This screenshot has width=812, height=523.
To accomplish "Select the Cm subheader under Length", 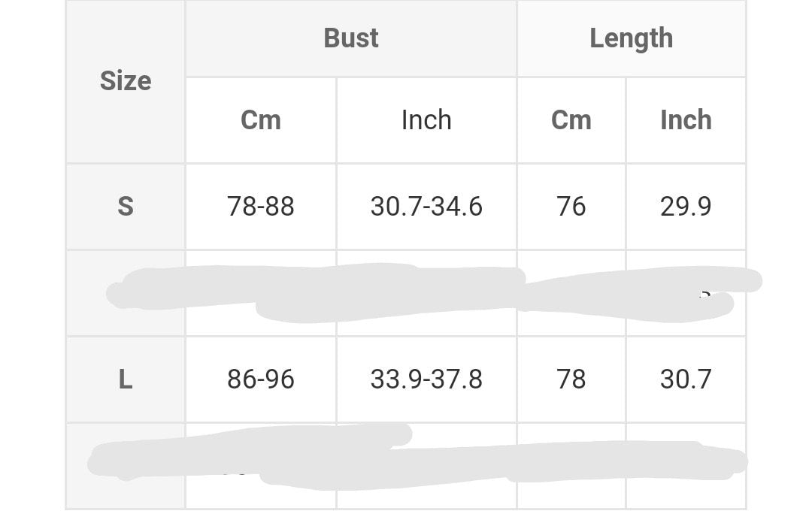I will click(571, 120).
